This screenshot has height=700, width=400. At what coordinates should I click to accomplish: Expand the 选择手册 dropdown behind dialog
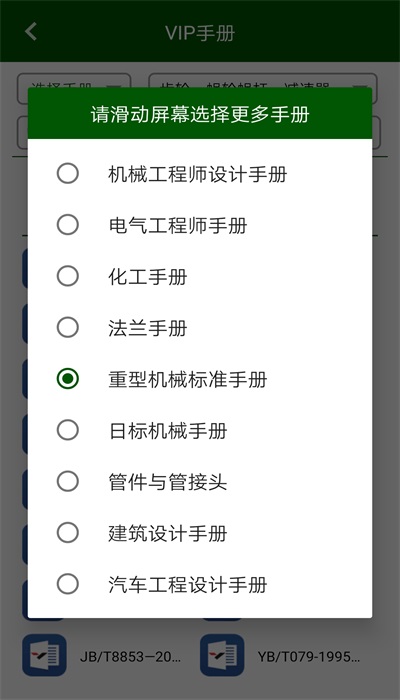[x=74, y=81]
